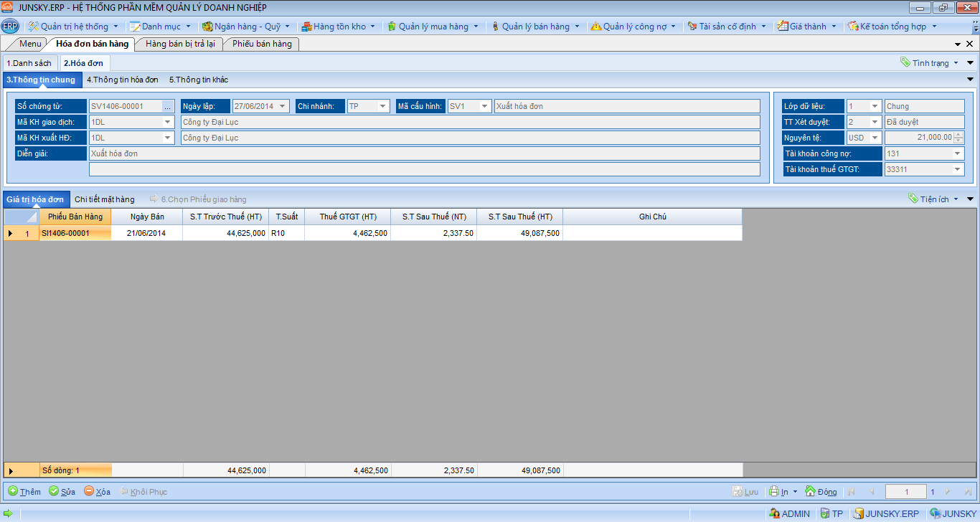
Task: Click the Tình trạng tag icon
Action: click(x=905, y=62)
